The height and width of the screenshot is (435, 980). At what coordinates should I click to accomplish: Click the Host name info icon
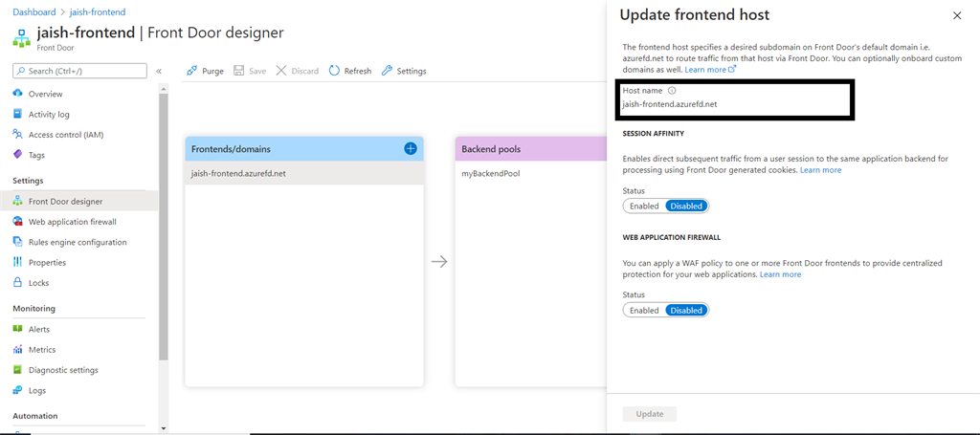tap(672, 91)
